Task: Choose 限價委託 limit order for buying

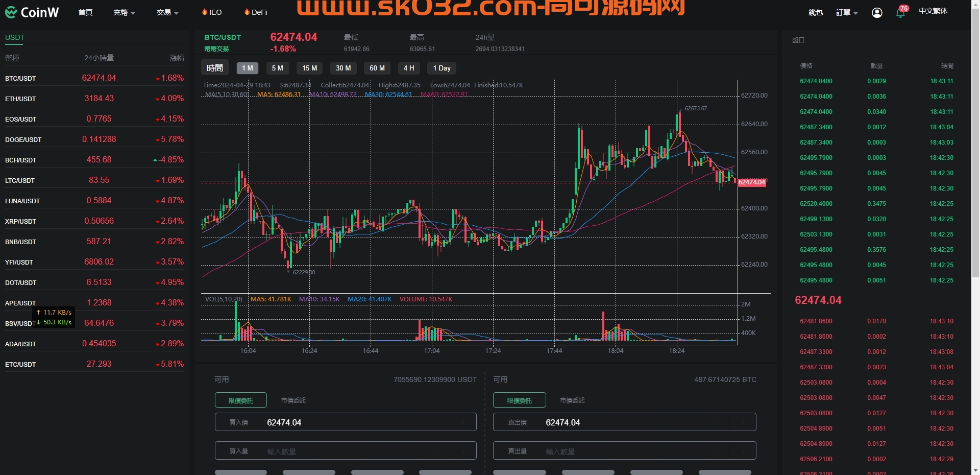Action: (241, 400)
